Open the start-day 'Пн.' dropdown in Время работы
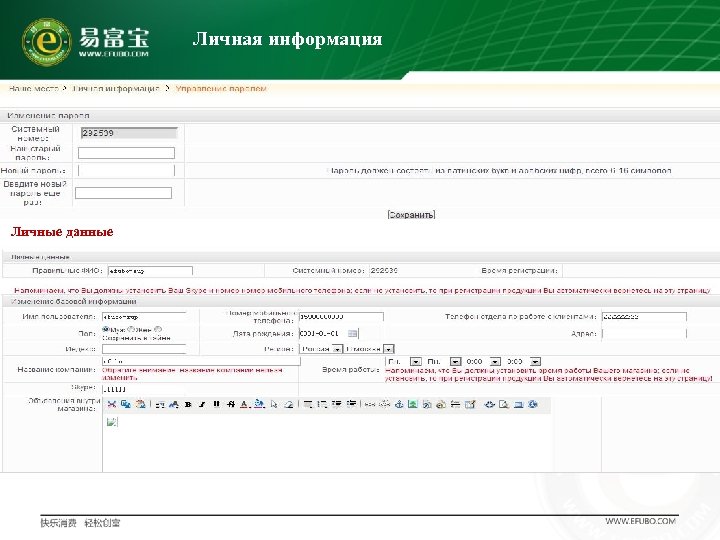Image resolution: width=720 pixels, height=540 pixels. tap(404, 362)
